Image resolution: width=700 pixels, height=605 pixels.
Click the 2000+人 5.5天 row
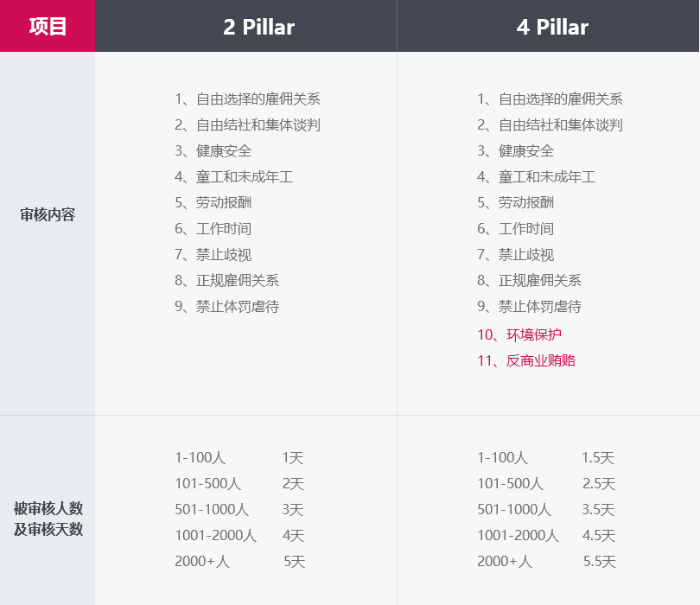pyautogui.click(x=545, y=562)
